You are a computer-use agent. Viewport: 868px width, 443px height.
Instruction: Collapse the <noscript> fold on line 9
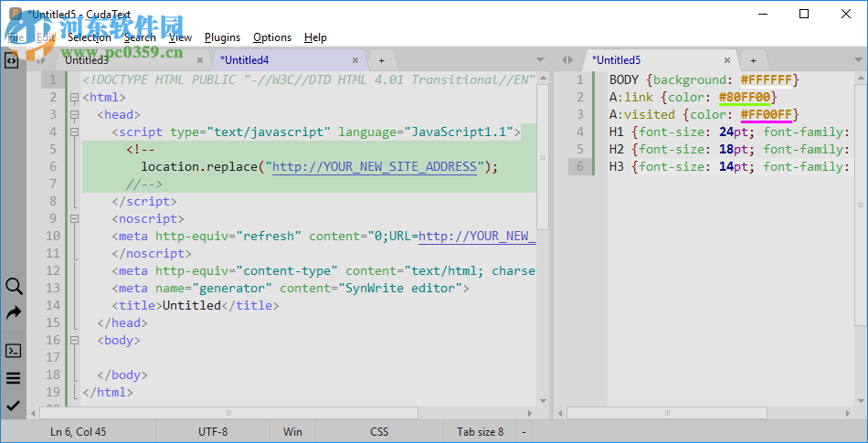pyautogui.click(x=74, y=219)
